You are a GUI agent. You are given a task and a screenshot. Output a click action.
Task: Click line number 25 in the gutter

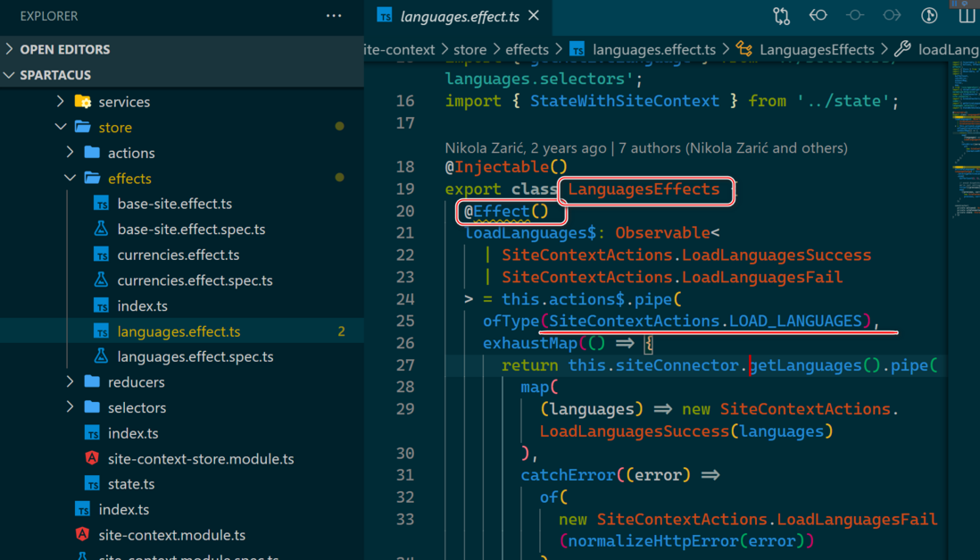[405, 321]
